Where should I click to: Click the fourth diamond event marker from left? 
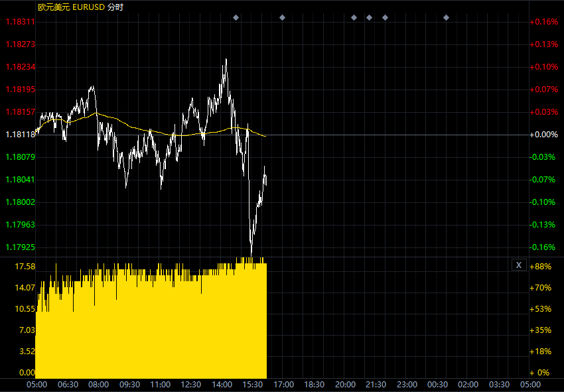click(369, 17)
